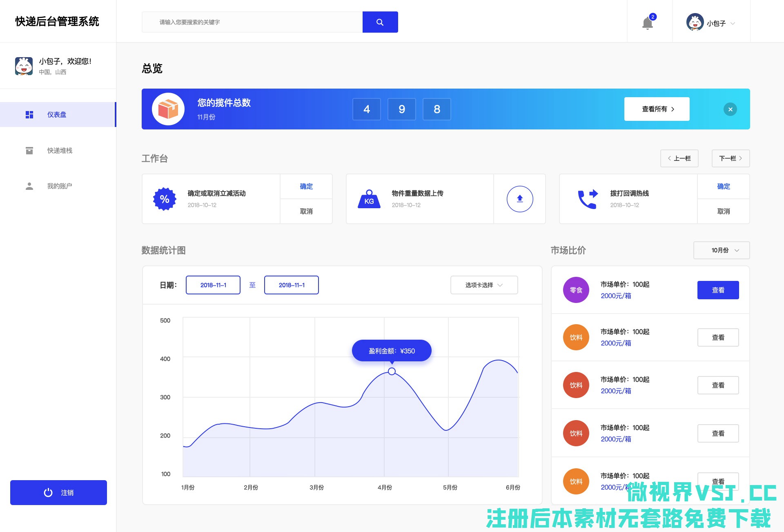Select 快递堆栈 in the sidebar
The height and width of the screenshot is (532, 784).
[x=60, y=150]
